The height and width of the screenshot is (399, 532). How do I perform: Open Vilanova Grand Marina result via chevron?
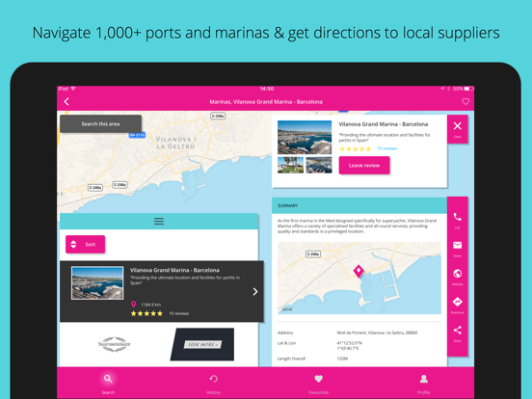click(x=255, y=291)
